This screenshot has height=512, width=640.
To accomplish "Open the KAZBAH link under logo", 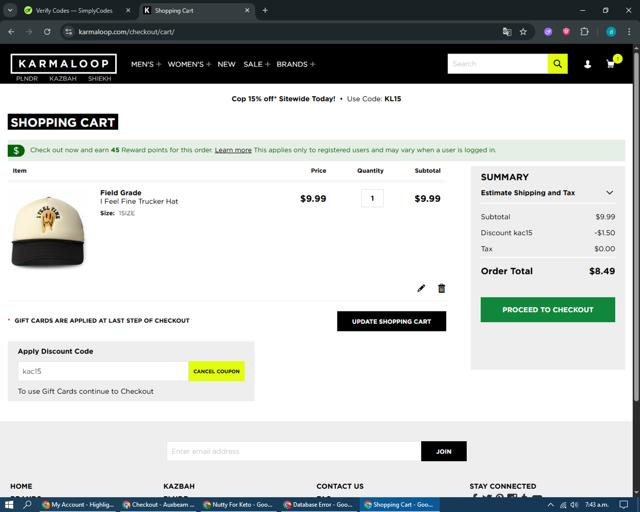I will point(63,78).
